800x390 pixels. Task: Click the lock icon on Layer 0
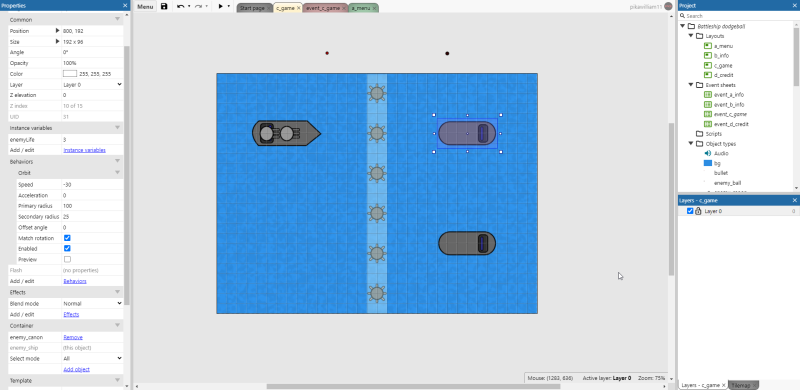click(x=698, y=211)
